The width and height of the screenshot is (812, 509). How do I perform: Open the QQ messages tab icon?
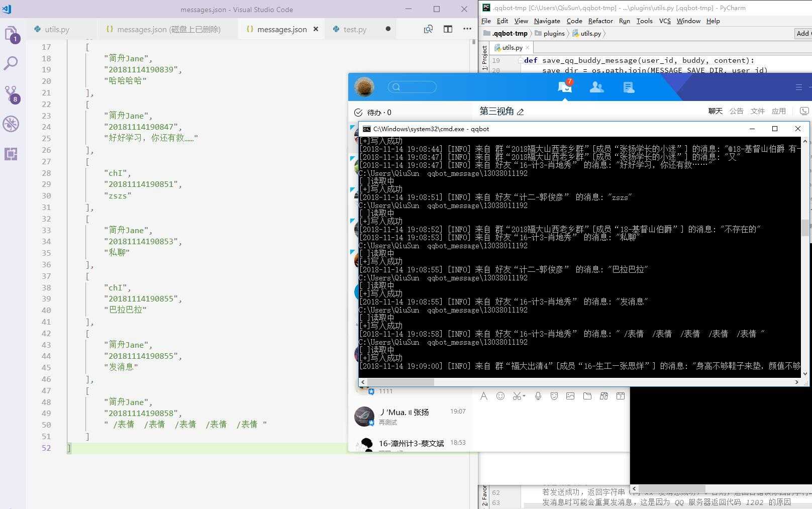tap(565, 86)
